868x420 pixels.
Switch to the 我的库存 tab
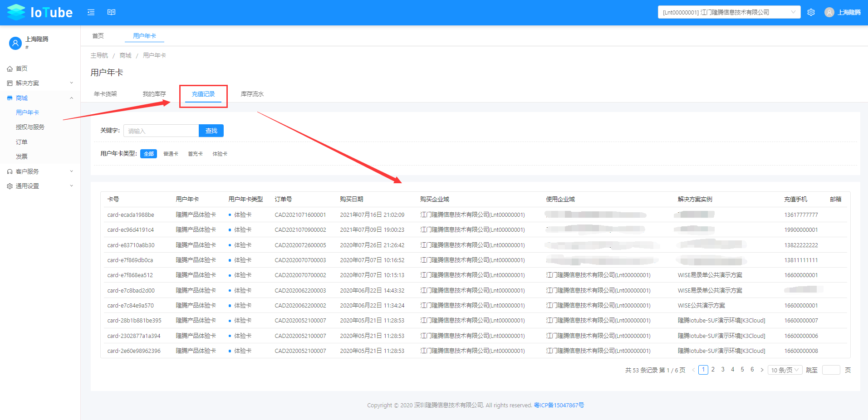[x=154, y=94]
